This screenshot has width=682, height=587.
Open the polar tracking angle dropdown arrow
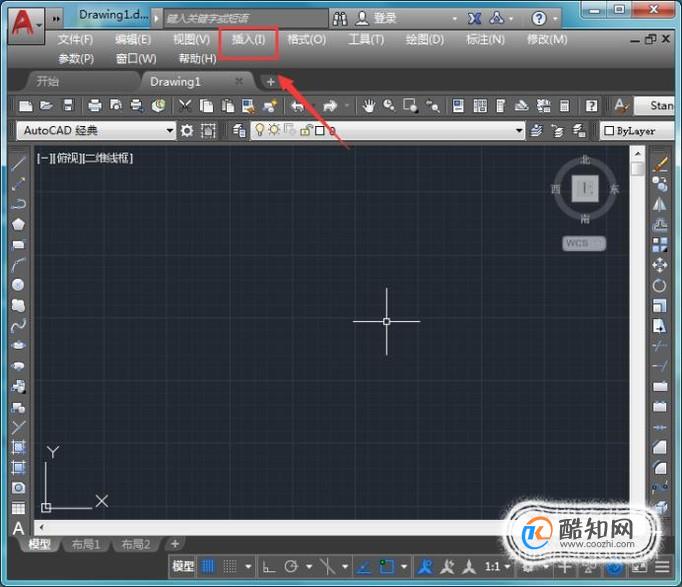pos(309,567)
